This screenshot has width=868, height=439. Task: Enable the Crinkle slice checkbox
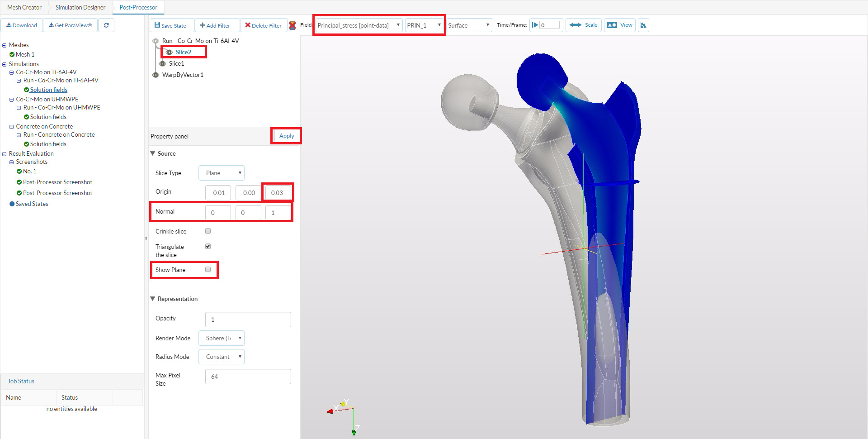(x=208, y=231)
